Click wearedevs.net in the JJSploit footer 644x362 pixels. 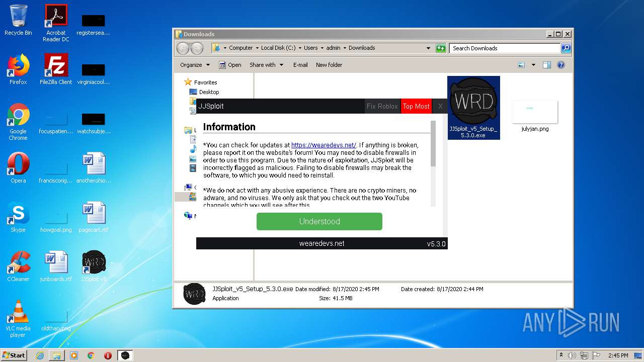click(x=322, y=243)
